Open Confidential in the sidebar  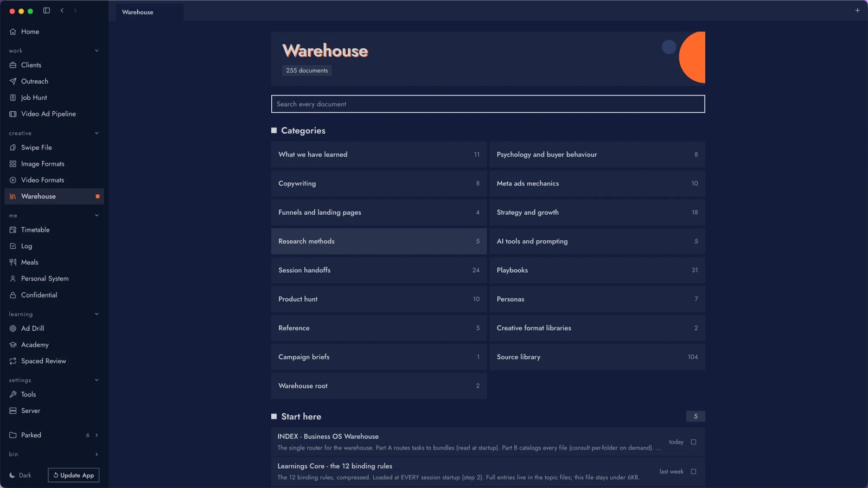(54, 295)
